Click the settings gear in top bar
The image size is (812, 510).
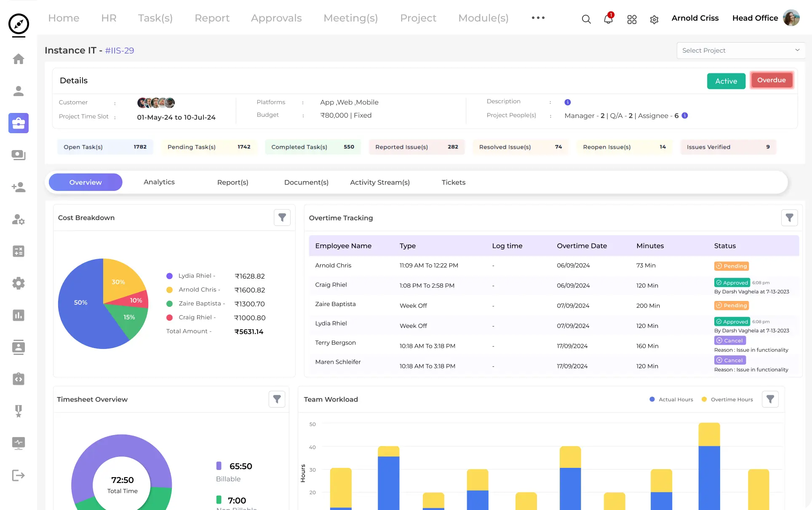click(654, 19)
